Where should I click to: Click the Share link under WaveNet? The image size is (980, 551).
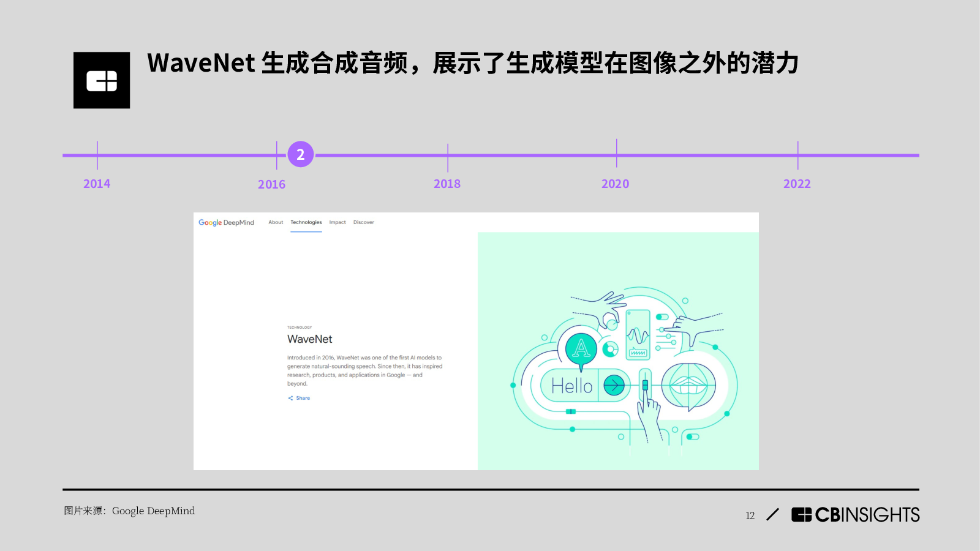303,398
